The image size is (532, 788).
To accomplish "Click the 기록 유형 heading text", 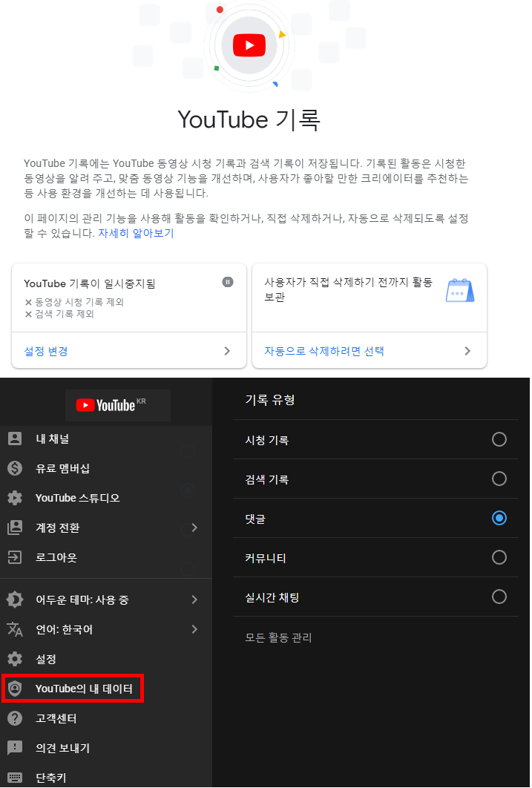I will 270,400.
